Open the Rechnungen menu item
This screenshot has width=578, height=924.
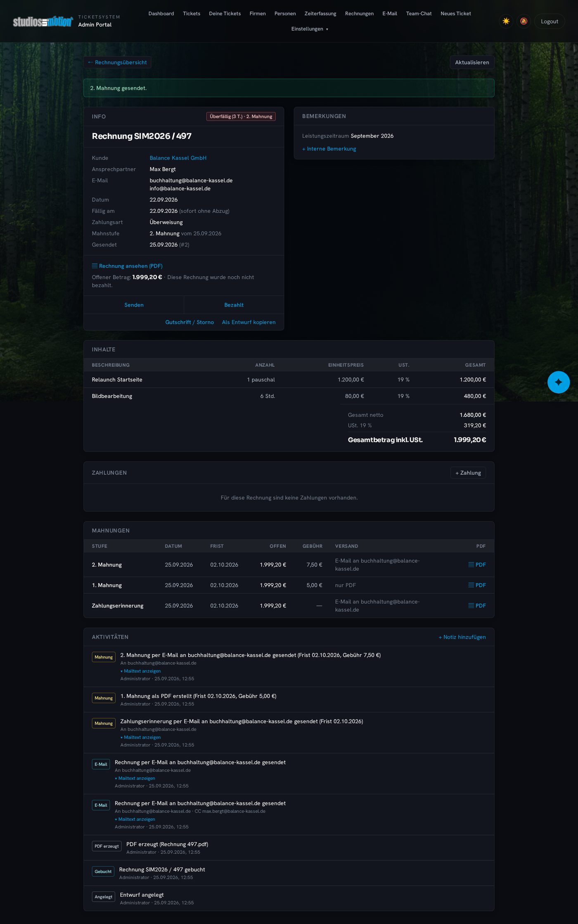pos(359,14)
